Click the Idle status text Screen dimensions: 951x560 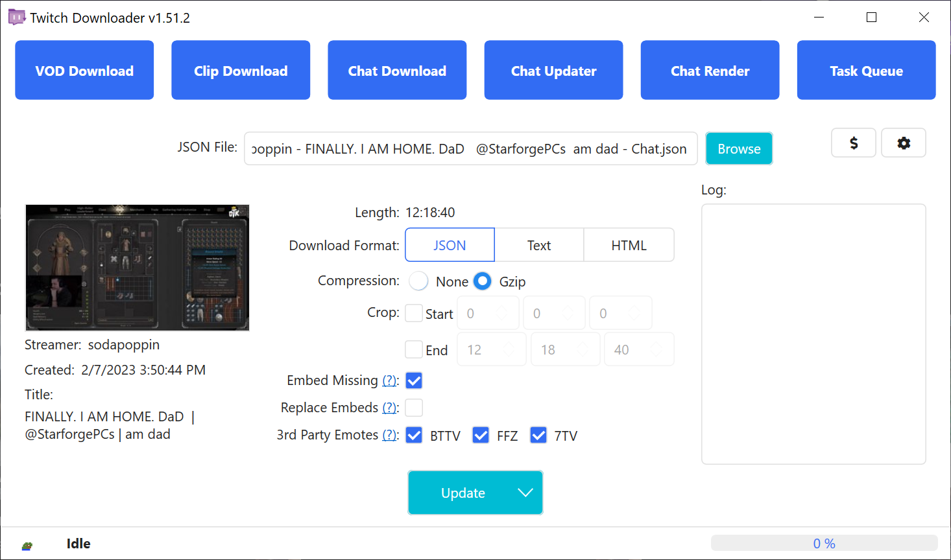78,543
